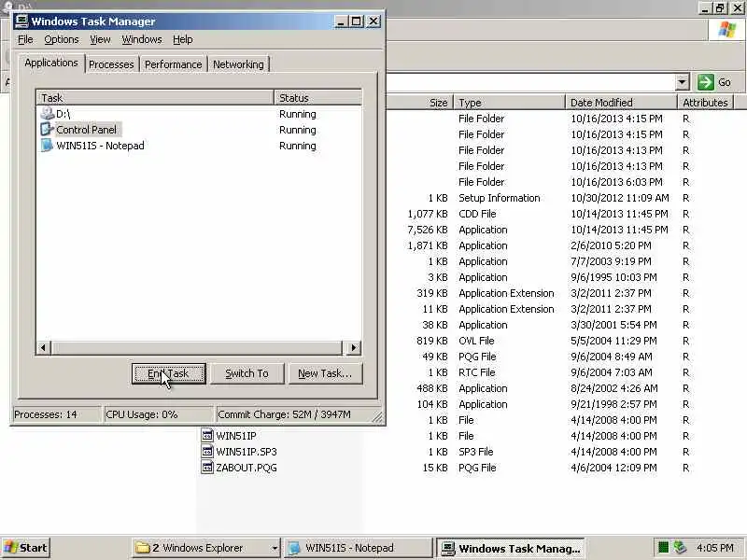This screenshot has height=560, width=747.
Task: Select the WIN51IP.SP3 file name
Action: [x=247, y=452]
